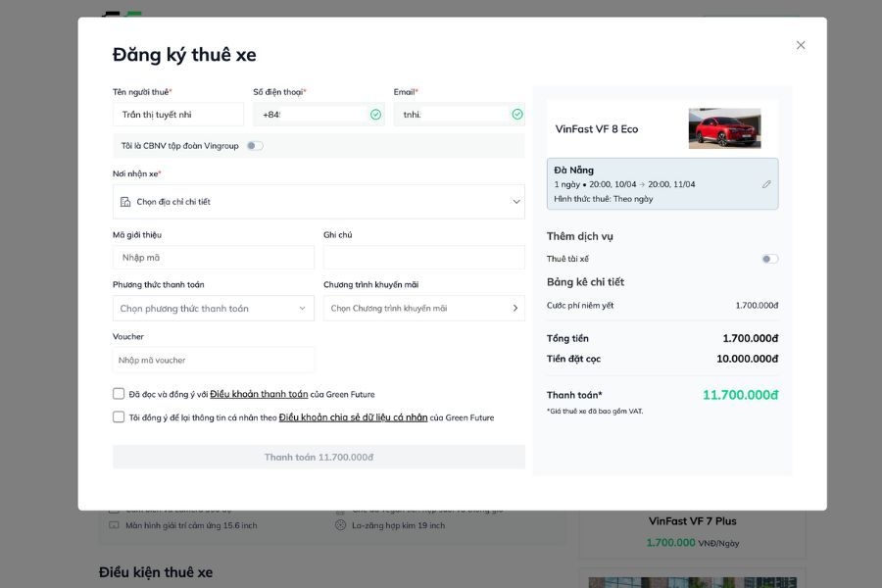Open the payment method dropdown
Screen dimensions: 882x588
click(214, 309)
